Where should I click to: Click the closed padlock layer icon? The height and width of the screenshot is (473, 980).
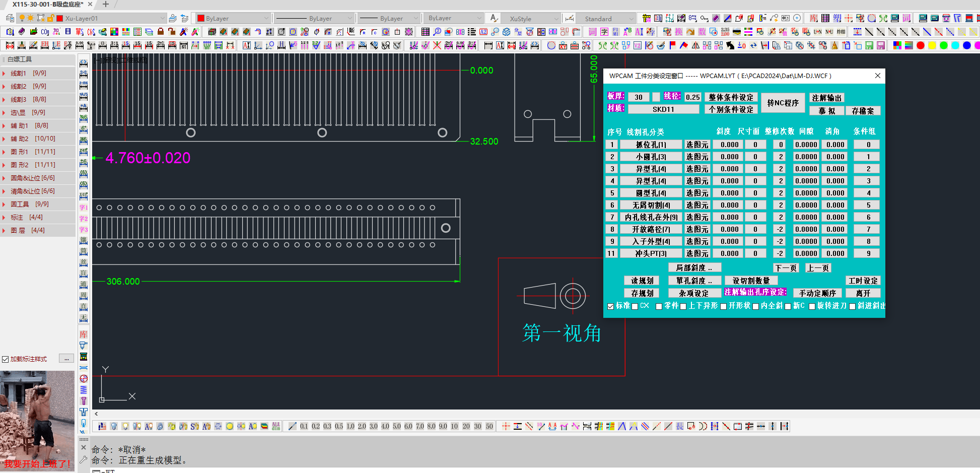coord(161,32)
